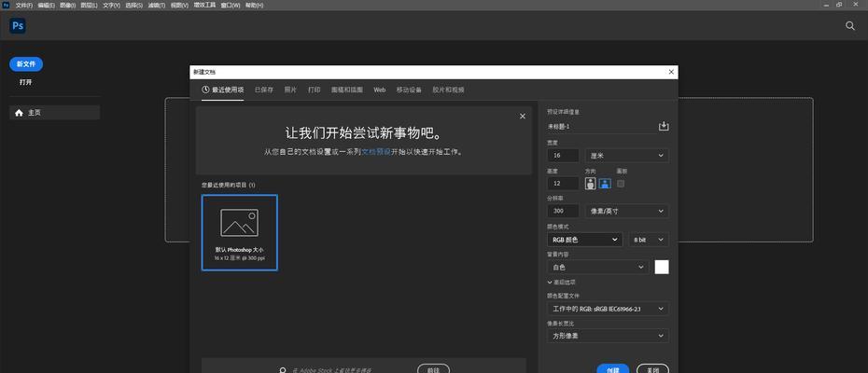The image size is (868, 373).
Task: Open the 视图(V) menu
Action: pos(179,5)
